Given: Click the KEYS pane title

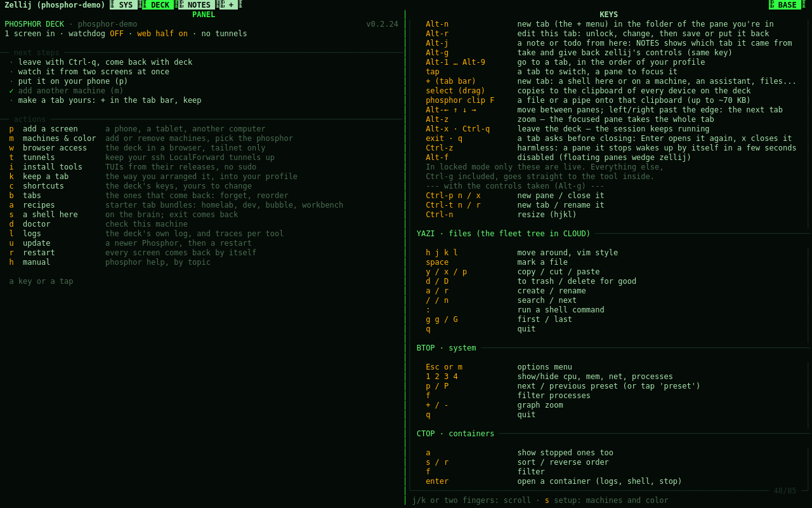Looking at the screenshot, I should click(608, 15).
